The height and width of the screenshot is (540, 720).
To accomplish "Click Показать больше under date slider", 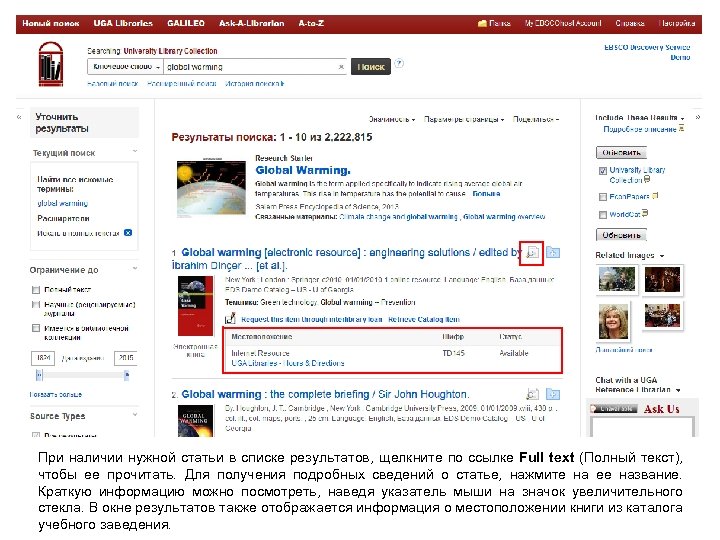I will 56,394.
